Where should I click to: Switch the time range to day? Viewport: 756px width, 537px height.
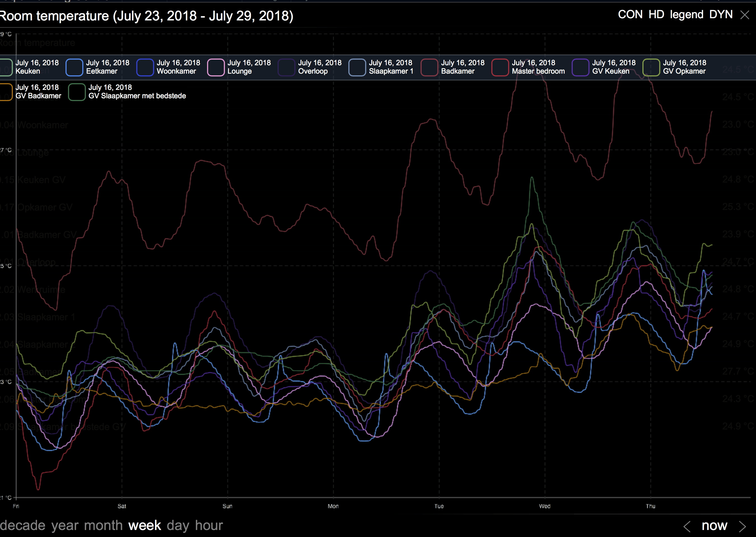click(x=178, y=526)
